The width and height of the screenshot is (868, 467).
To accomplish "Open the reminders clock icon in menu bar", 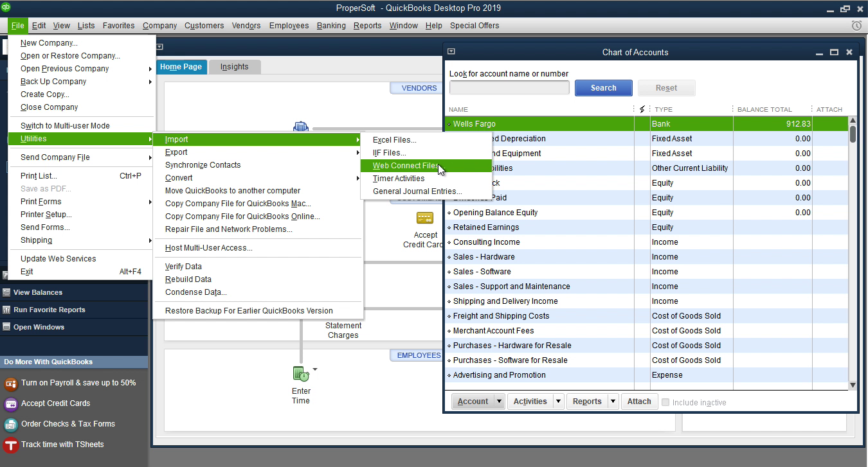I will click(856, 26).
